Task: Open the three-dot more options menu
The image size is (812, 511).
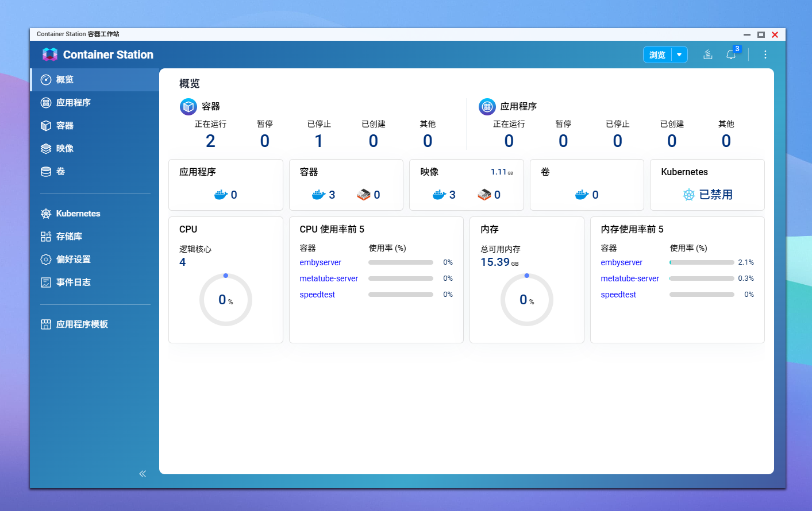Action: 765,55
